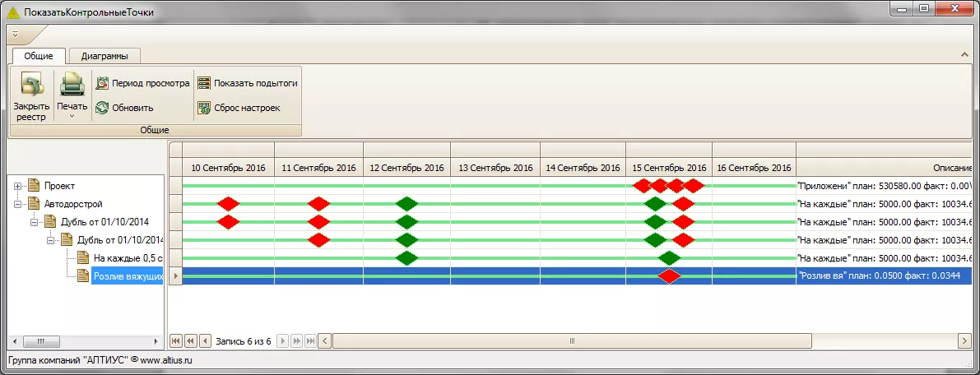Jump back one page of records
This screenshot has width=980, height=375.
pos(190,340)
